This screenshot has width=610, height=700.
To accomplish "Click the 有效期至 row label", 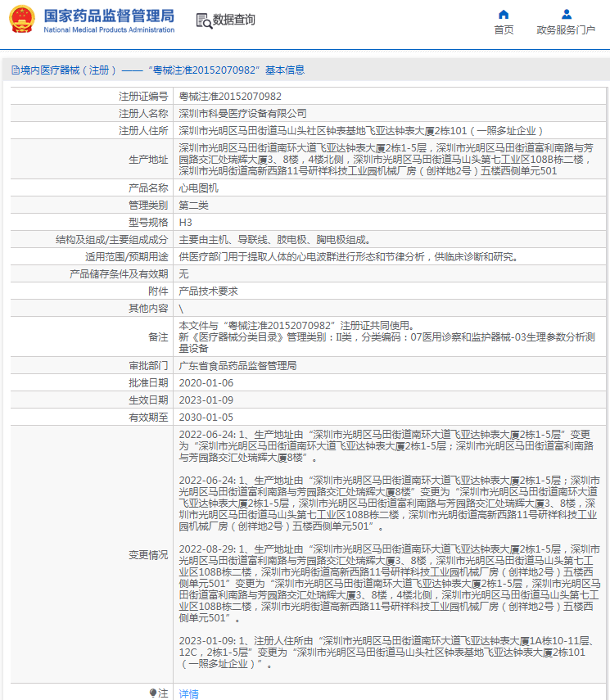I will 148,418.
